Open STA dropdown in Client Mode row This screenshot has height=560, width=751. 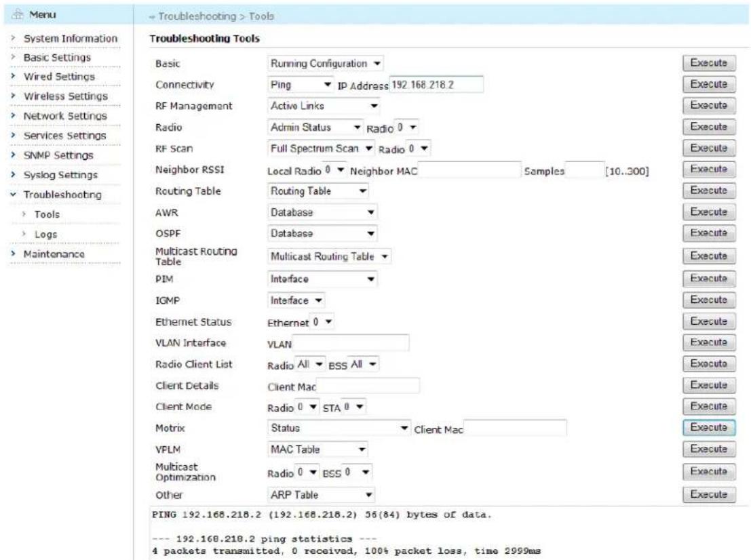pyautogui.click(x=353, y=407)
